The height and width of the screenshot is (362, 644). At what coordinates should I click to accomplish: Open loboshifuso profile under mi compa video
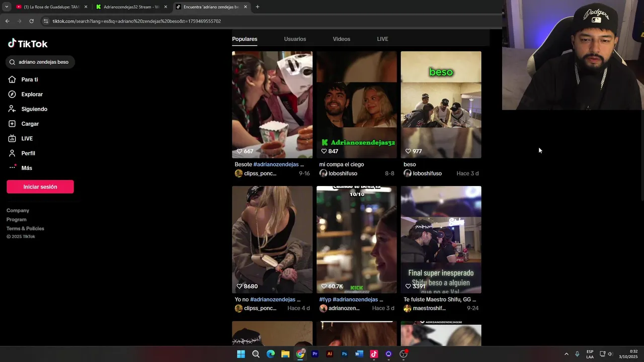click(343, 173)
